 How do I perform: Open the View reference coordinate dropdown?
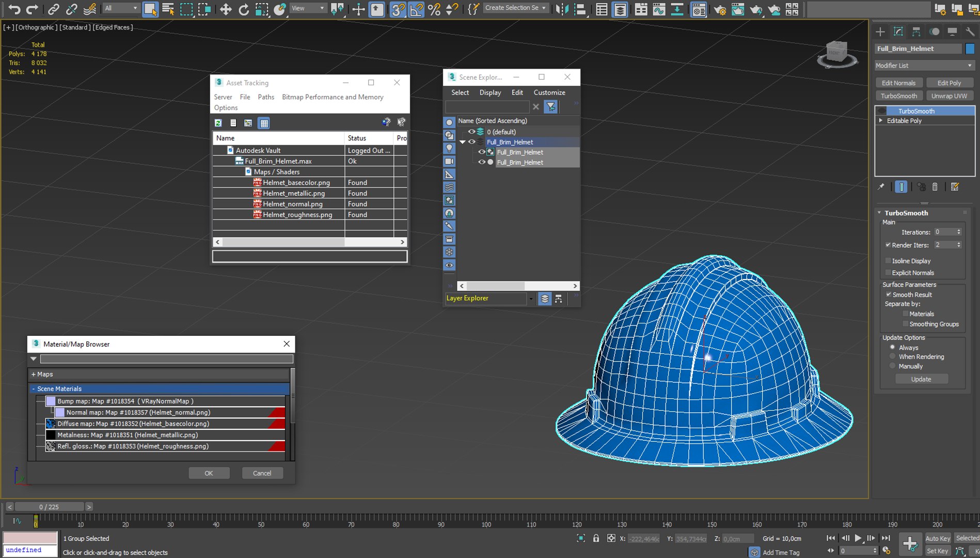coord(308,8)
